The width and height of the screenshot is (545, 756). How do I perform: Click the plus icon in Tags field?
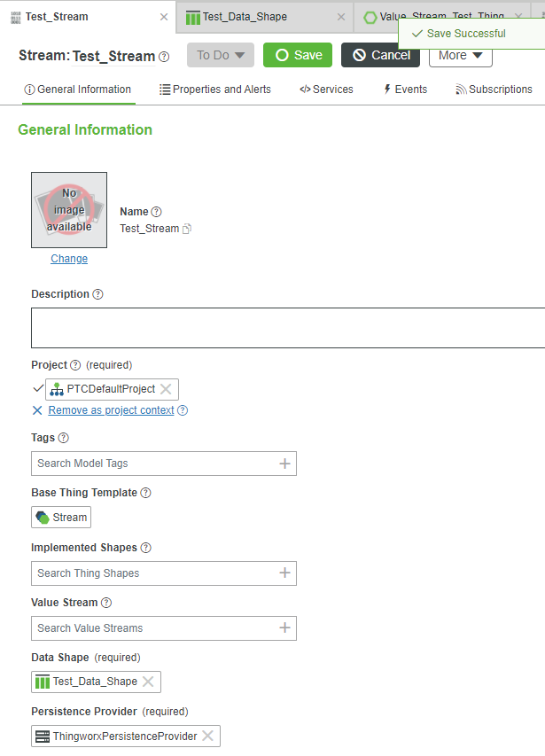284,464
